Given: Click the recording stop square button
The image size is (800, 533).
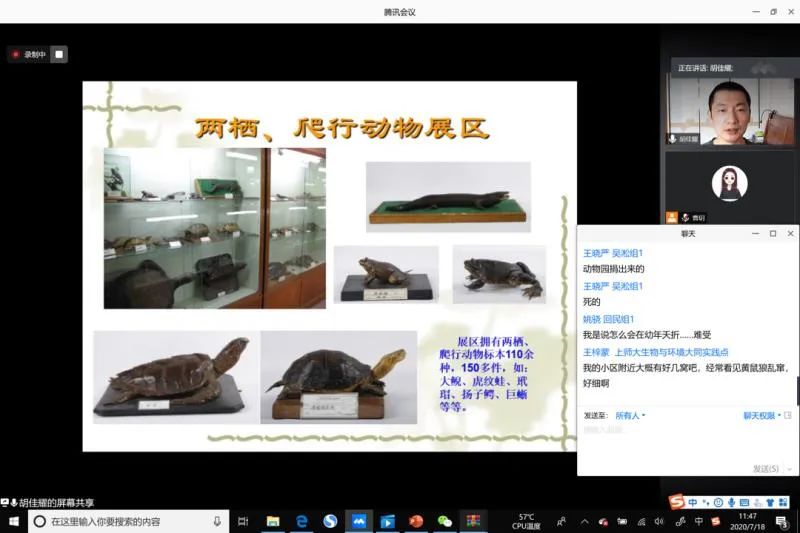Looking at the screenshot, I should pyautogui.click(x=59, y=54).
